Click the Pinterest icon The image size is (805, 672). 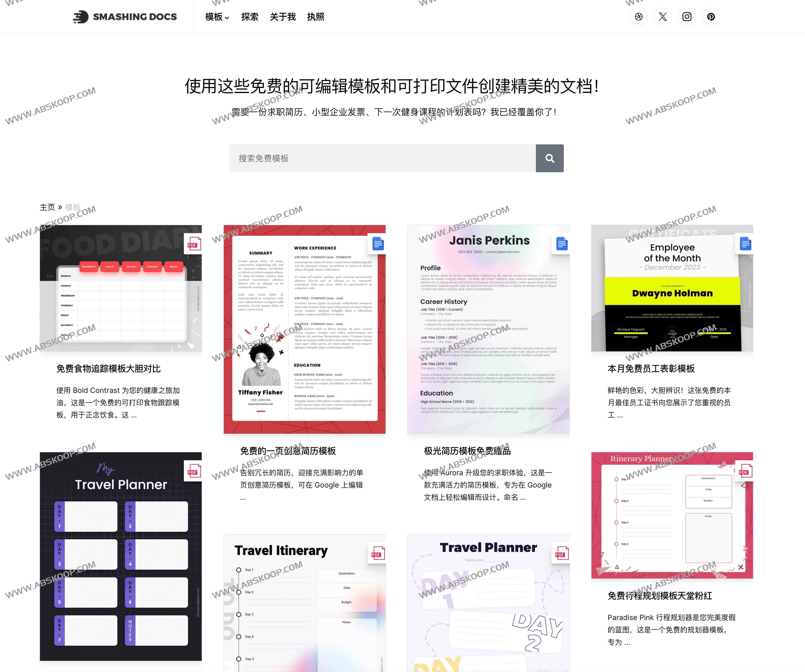(x=711, y=17)
